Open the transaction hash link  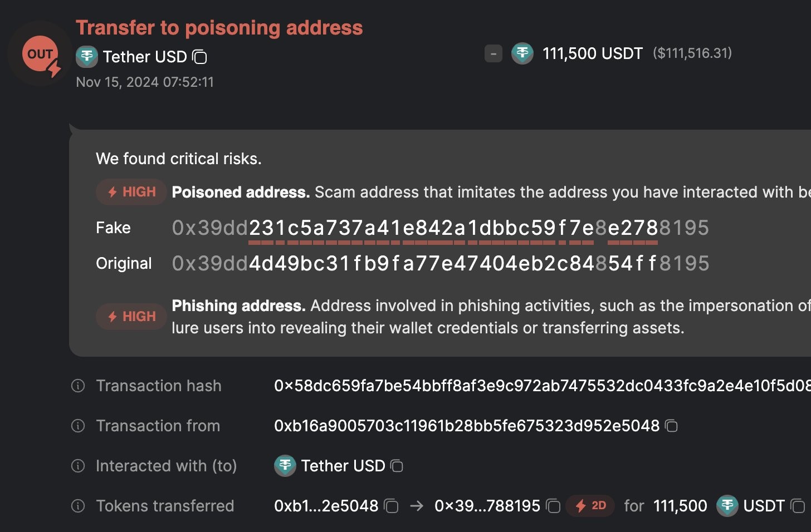point(542,386)
